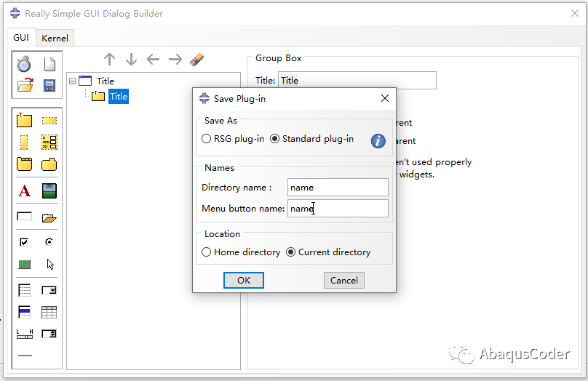The width and height of the screenshot is (588, 381).
Task: Create a new dialog with blank page icon
Action: 49,64
